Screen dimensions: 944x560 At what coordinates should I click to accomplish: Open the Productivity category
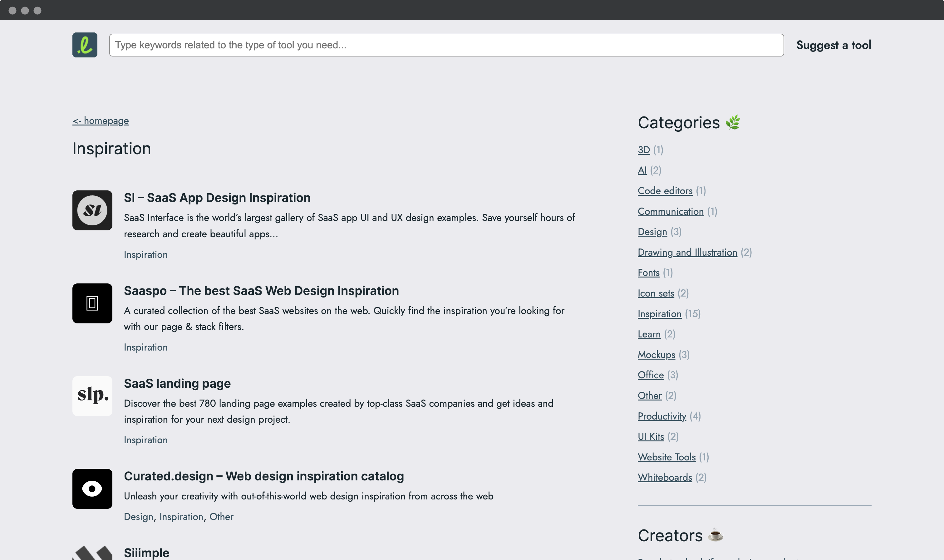(662, 416)
